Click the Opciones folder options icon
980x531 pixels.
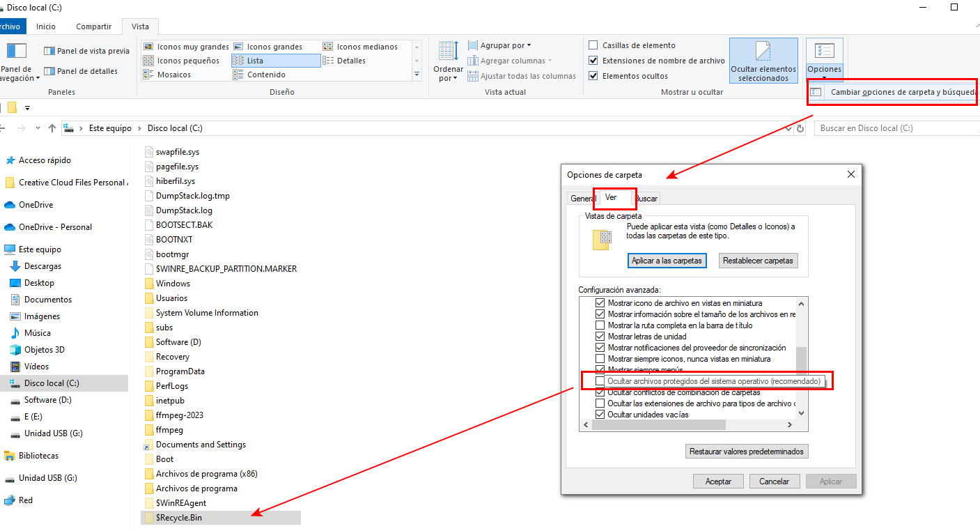click(824, 52)
